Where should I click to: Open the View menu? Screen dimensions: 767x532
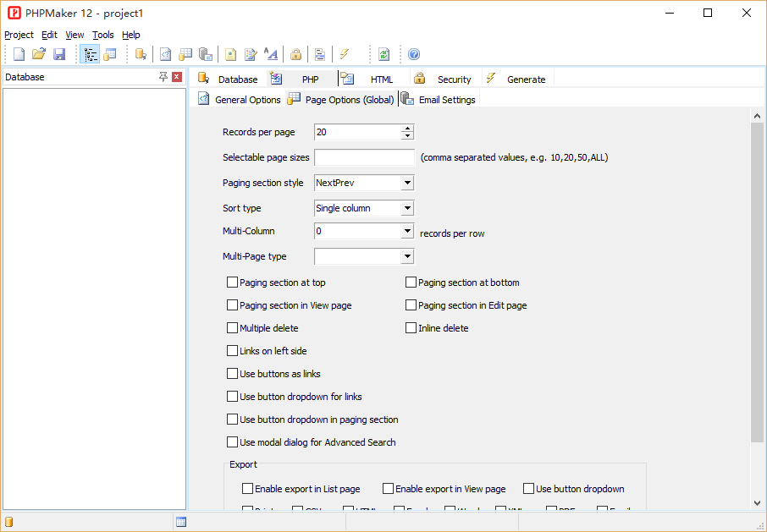74,35
